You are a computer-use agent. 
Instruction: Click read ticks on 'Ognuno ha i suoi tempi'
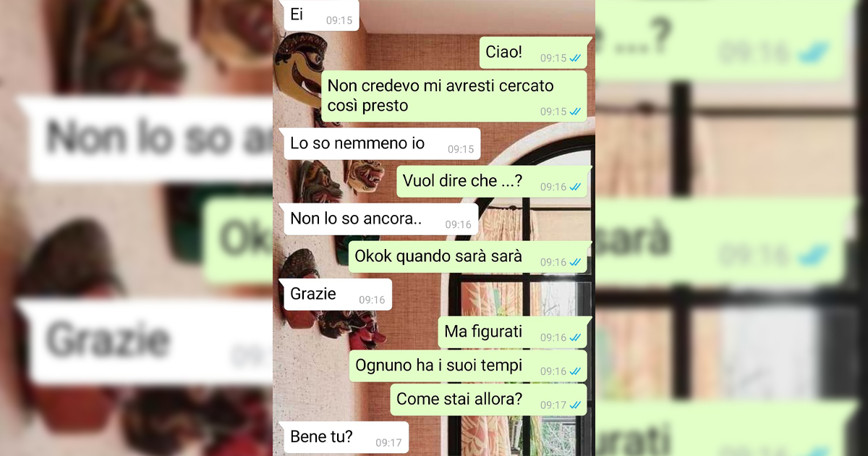click(x=575, y=371)
